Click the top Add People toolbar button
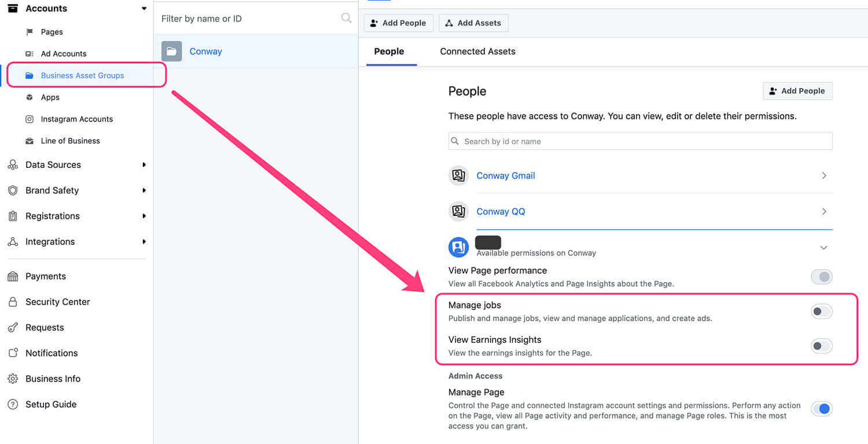 point(398,23)
